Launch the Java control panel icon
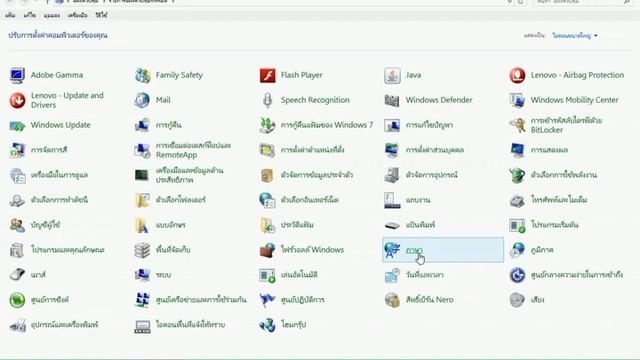This screenshot has height=360, width=640. click(x=392, y=76)
